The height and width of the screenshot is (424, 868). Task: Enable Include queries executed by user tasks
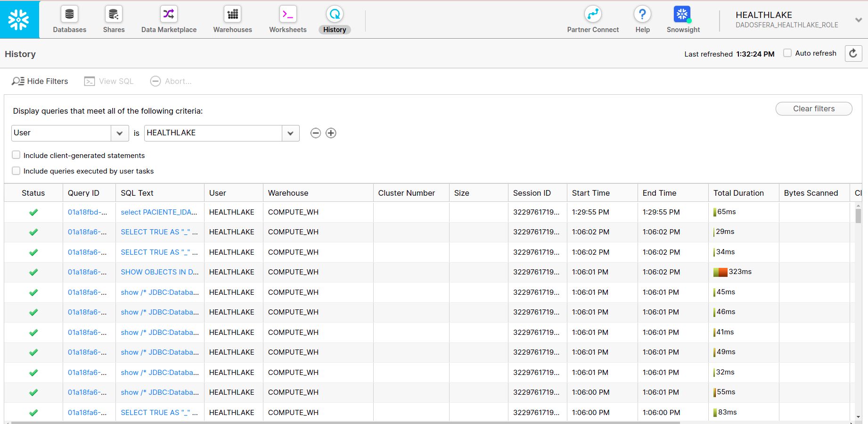[x=16, y=171]
